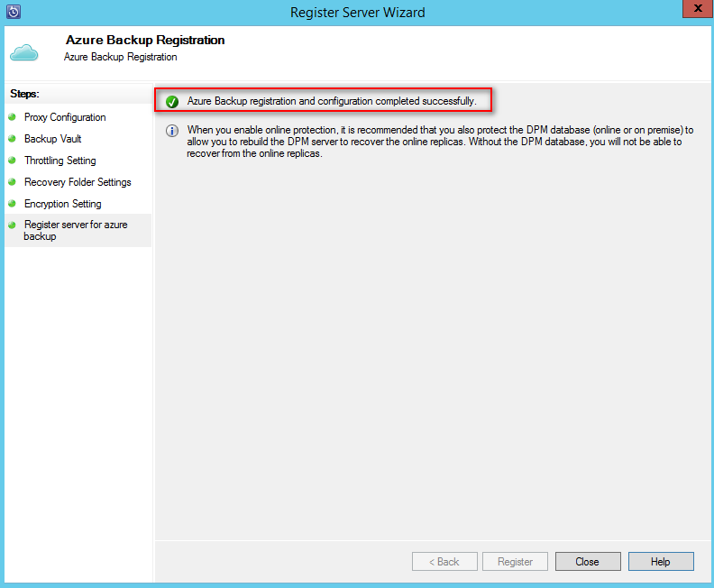Select Register server for azure backup step
The width and height of the screenshot is (714, 588).
[76, 231]
